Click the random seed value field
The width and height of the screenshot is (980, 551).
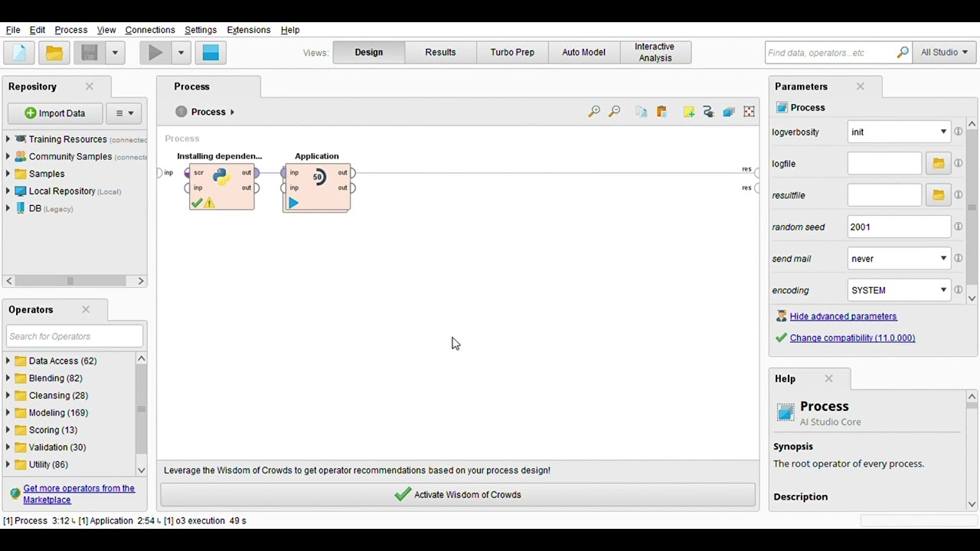click(899, 227)
